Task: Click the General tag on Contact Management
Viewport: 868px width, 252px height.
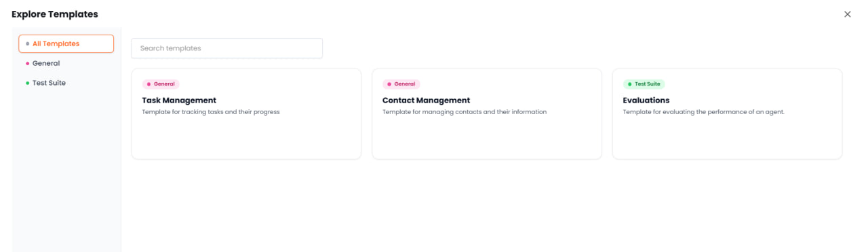Action: 401,84
